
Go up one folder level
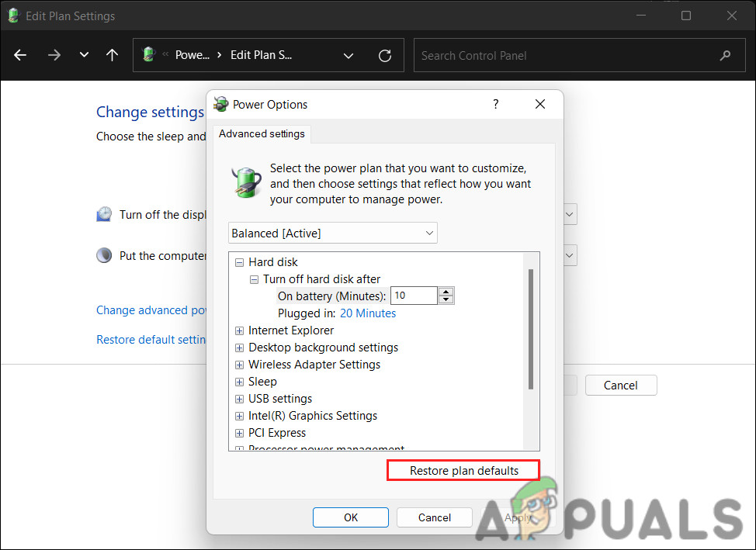pyautogui.click(x=112, y=55)
